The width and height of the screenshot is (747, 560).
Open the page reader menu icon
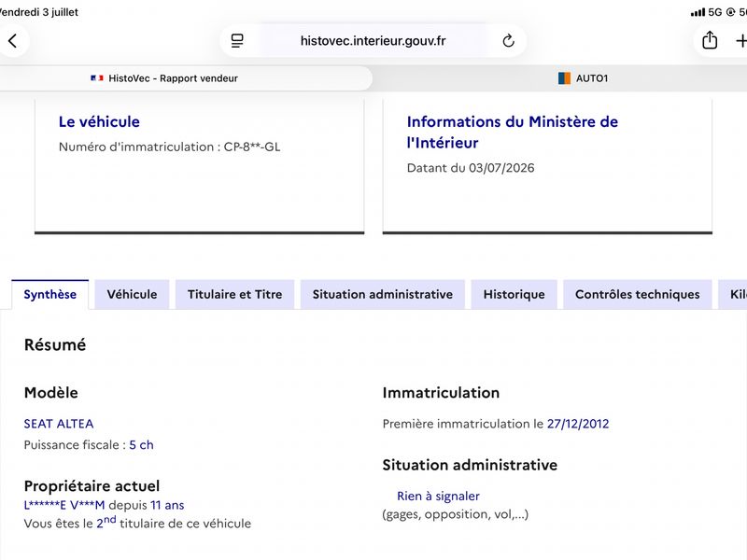coord(237,41)
